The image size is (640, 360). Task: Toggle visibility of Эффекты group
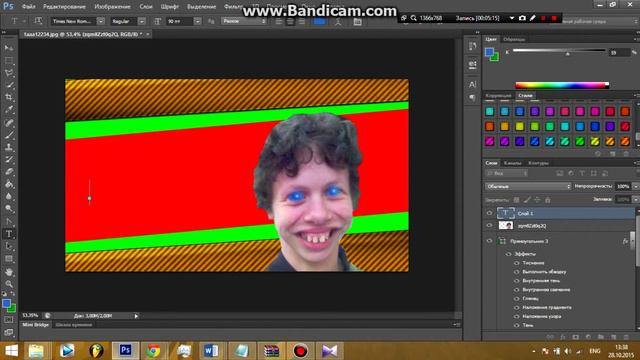click(509, 254)
